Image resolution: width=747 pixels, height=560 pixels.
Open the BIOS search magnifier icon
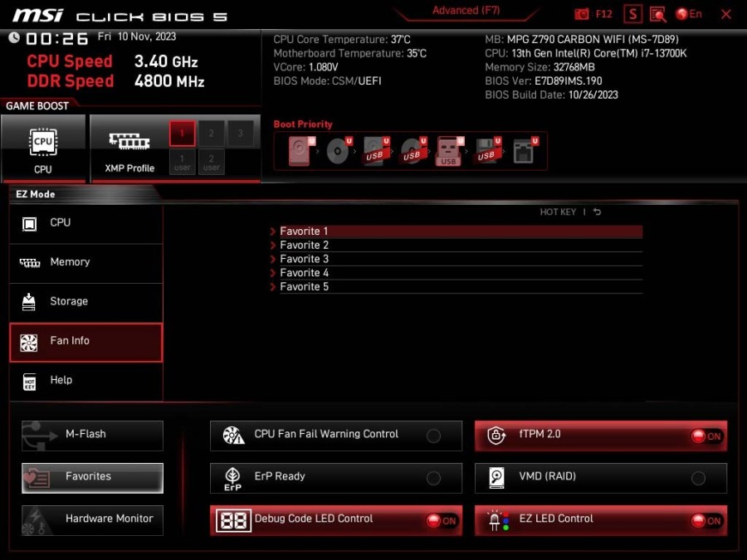pos(658,14)
